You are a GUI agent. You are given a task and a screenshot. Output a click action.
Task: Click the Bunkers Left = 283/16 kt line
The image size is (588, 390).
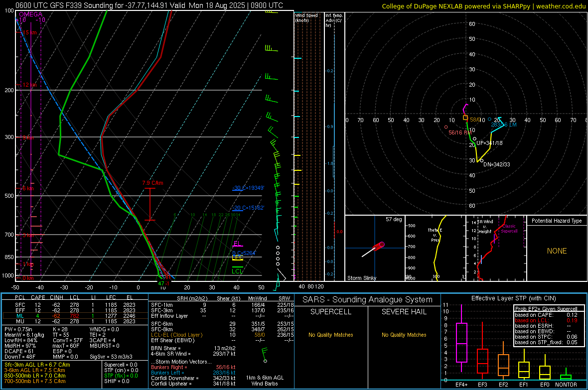click(193, 373)
